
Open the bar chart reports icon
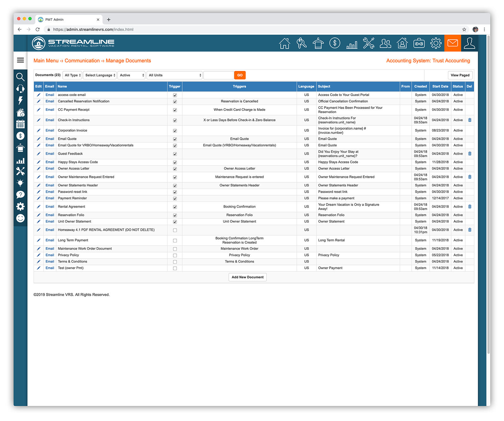352,43
